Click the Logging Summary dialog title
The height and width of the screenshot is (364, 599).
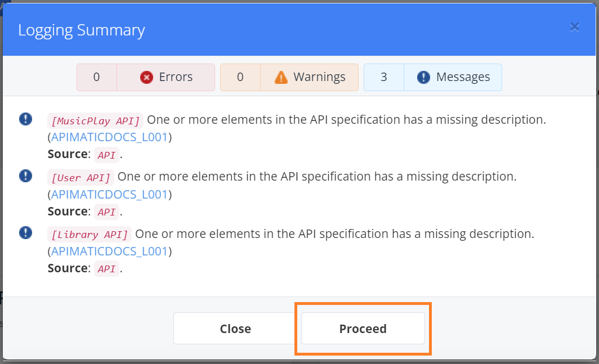[81, 30]
